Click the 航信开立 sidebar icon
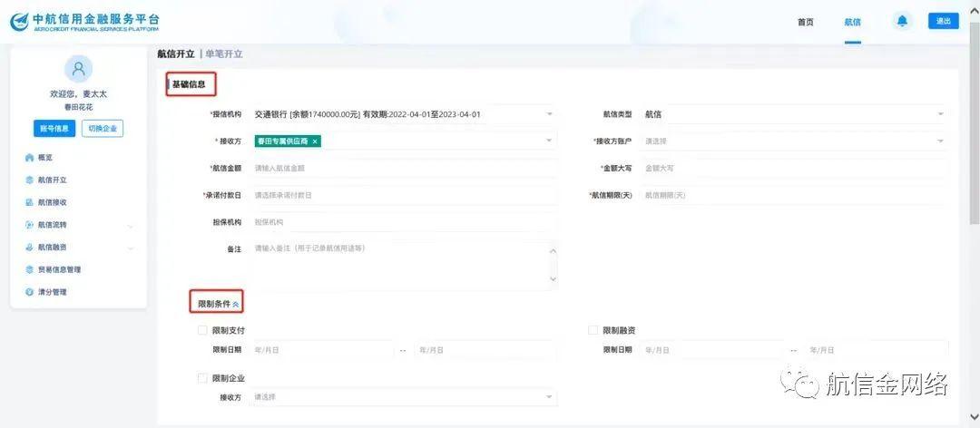 point(29,180)
